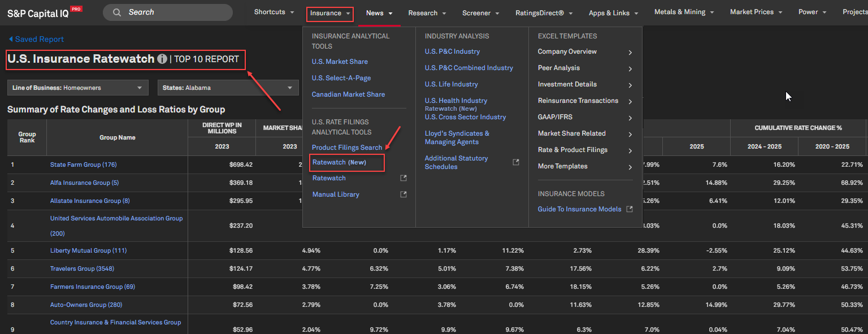868x334 pixels.
Task: Click external link icon for Guide To Insurance Models
Action: coord(630,209)
